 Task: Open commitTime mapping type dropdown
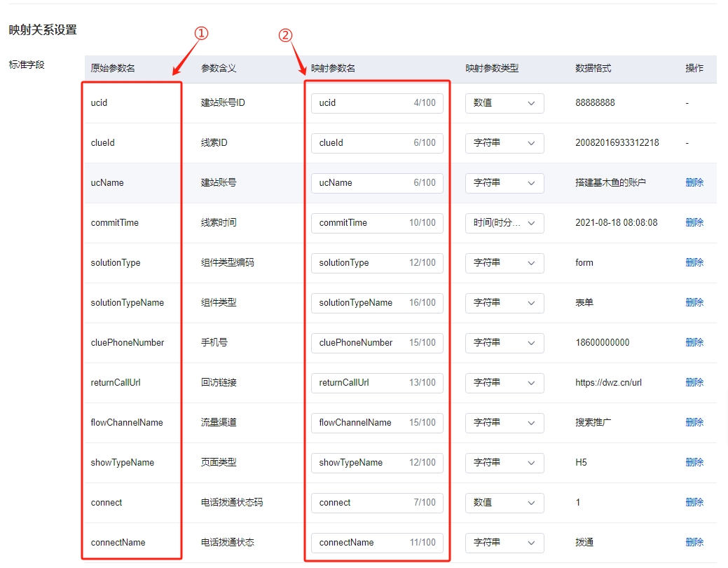(x=504, y=223)
